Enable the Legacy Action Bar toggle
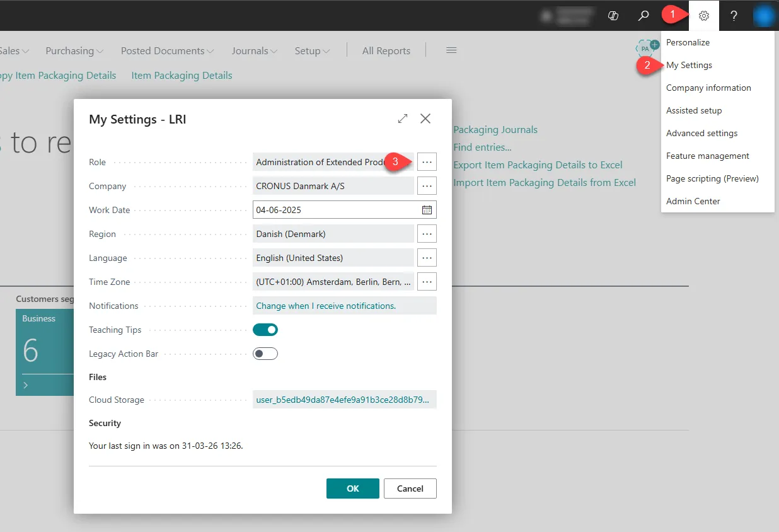Viewport: 779px width, 532px height. pyautogui.click(x=265, y=354)
